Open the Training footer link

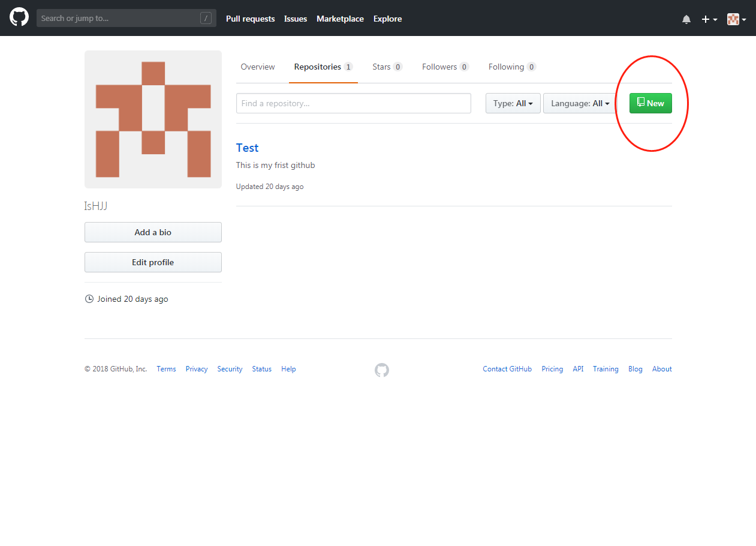606,369
